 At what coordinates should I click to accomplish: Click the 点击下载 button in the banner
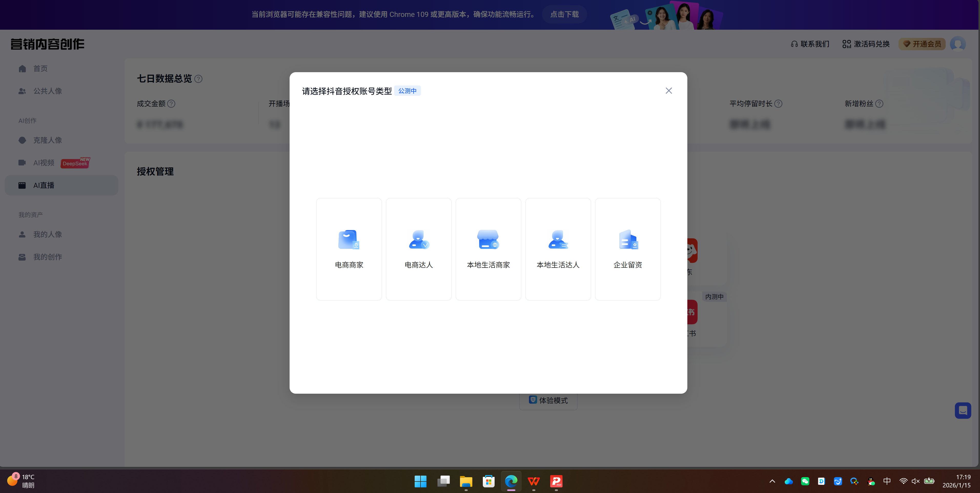click(x=564, y=14)
